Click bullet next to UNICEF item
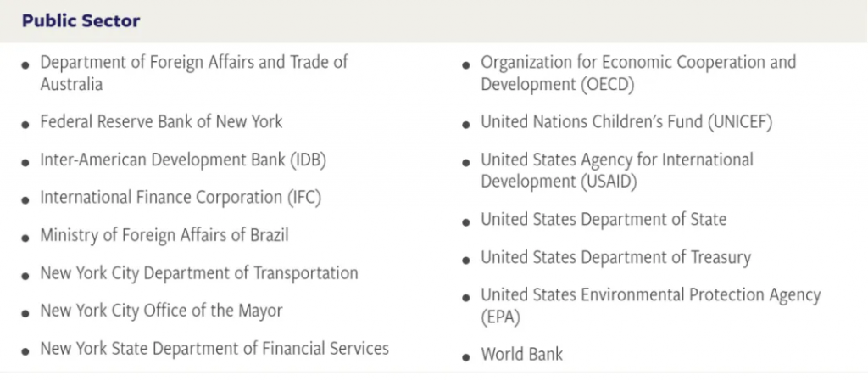The width and height of the screenshot is (868, 381). 467,125
